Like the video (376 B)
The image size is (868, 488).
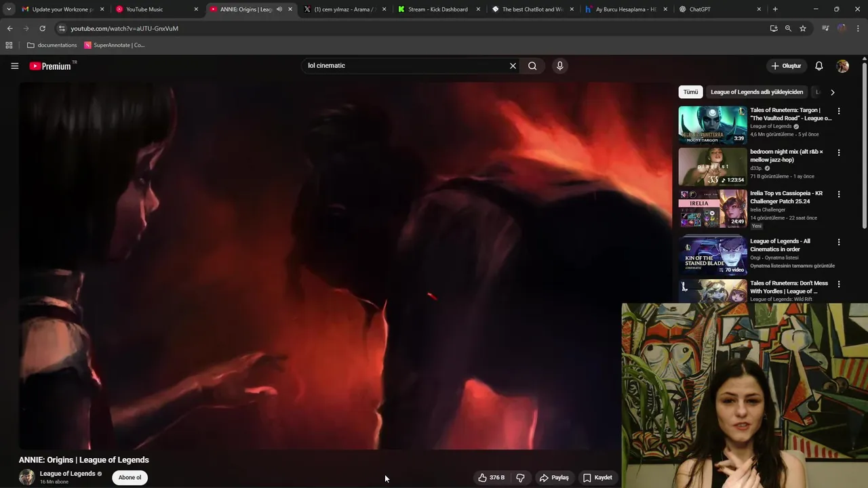[491, 478]
